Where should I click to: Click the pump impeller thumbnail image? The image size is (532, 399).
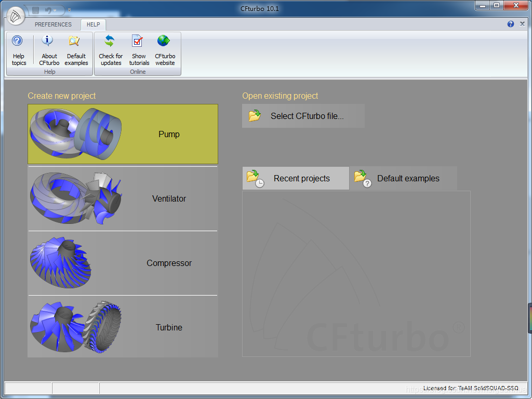pos(76,134)
